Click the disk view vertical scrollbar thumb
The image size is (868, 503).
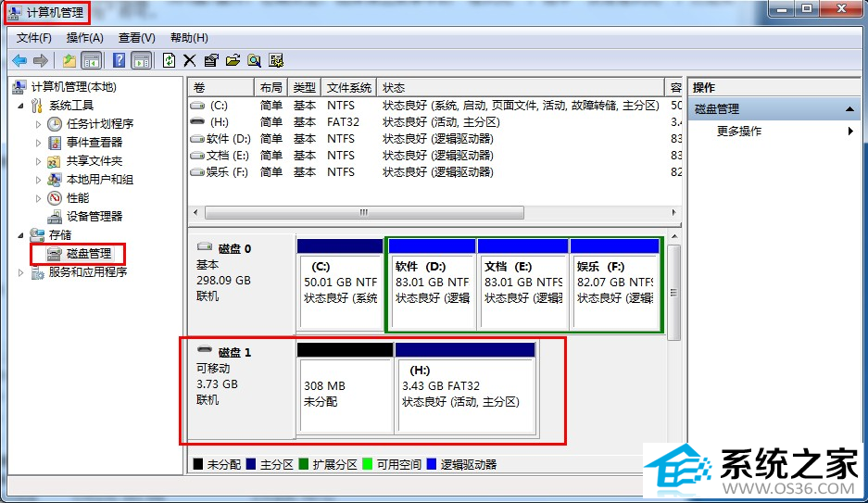673,292
